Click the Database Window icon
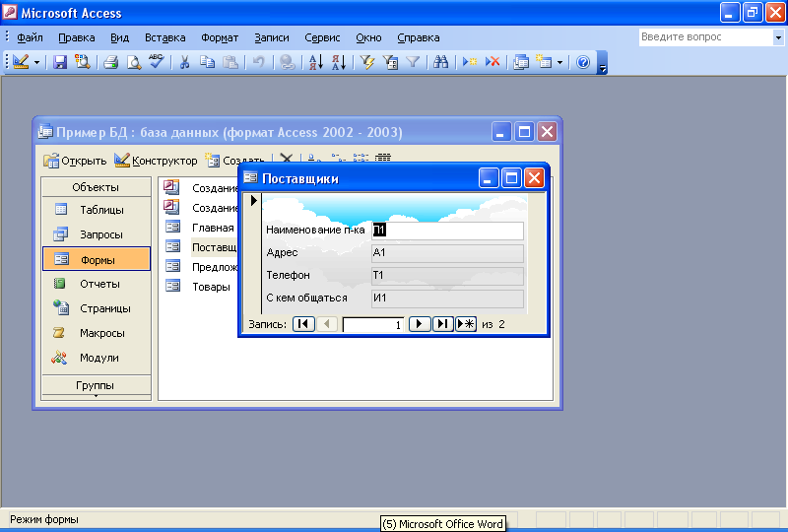This screenshot has height=532, width=788. coord(521,62)
